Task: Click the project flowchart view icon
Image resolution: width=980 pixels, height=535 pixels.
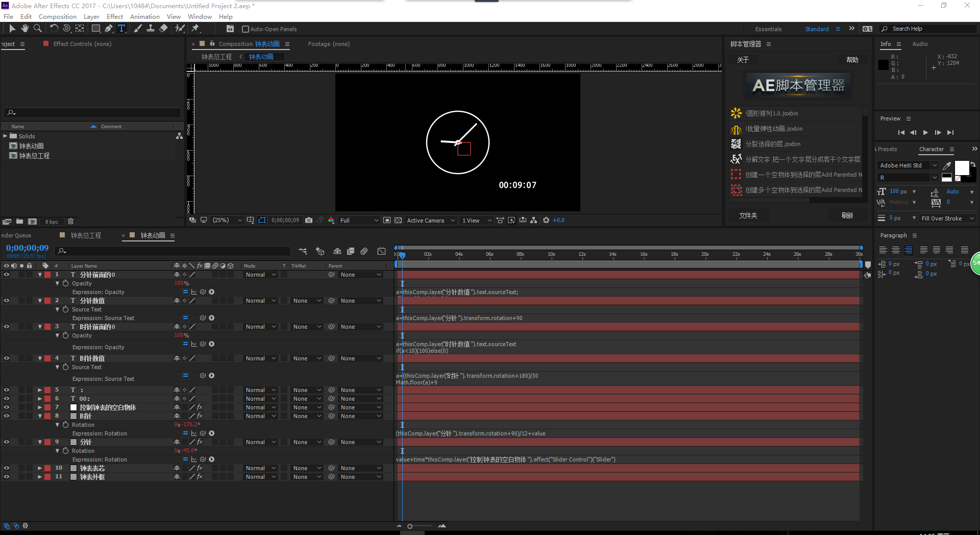Action: [x=179, y=136]
